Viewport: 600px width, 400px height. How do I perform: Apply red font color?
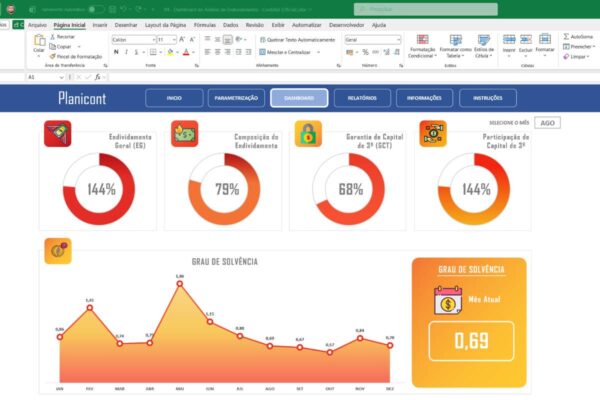point(186,52)
